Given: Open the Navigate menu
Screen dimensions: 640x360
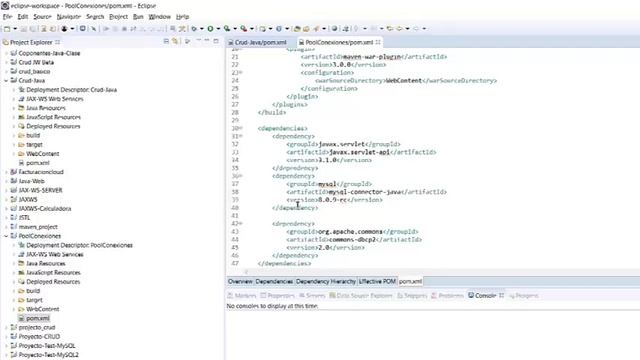Looking at the screenshot, I should pos(69,17).
